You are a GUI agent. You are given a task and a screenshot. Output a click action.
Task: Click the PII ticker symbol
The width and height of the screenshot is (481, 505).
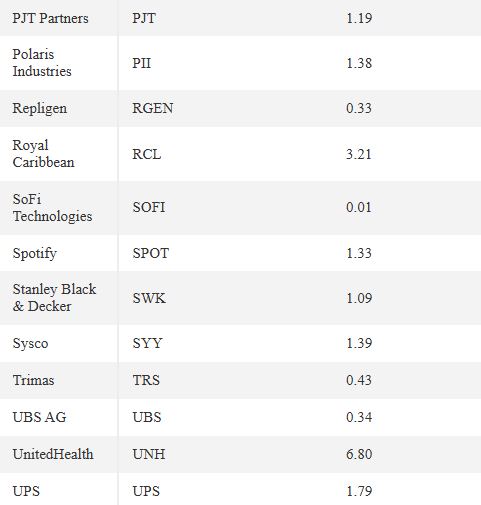pos(142,63)
